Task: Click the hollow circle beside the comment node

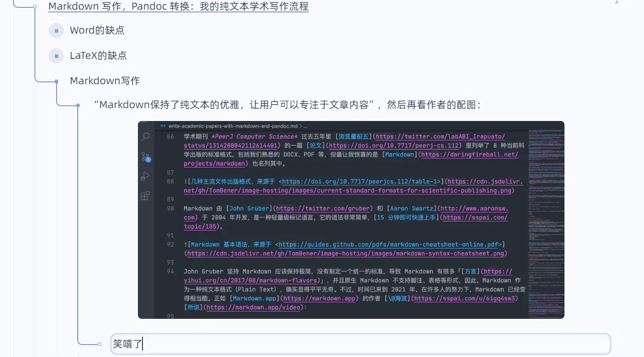Action: 99,343
